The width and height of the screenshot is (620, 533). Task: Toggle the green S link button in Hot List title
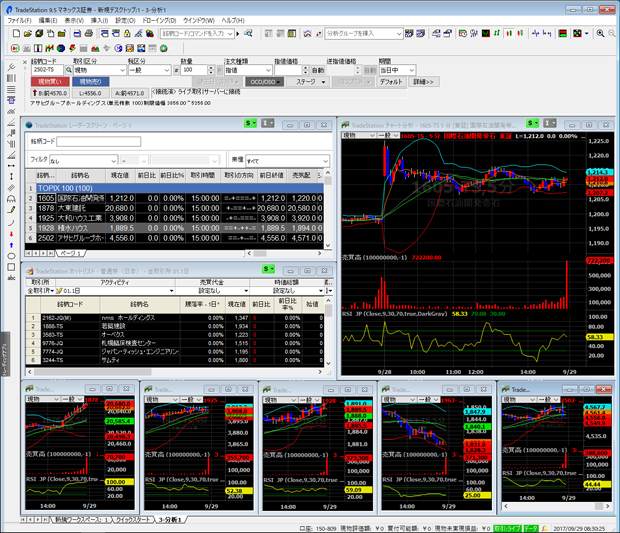click(268, 269)
